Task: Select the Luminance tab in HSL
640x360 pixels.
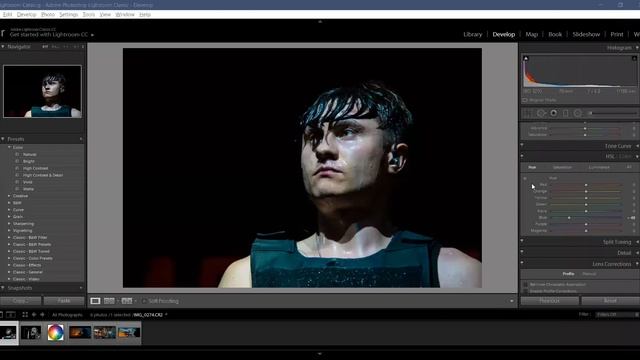Action: [x=599, y=167]
